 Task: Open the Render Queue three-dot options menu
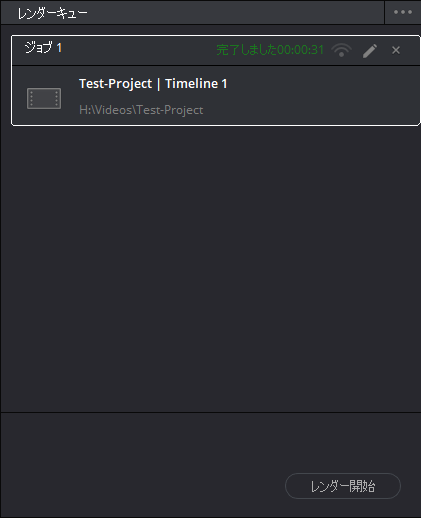(403, 12)
